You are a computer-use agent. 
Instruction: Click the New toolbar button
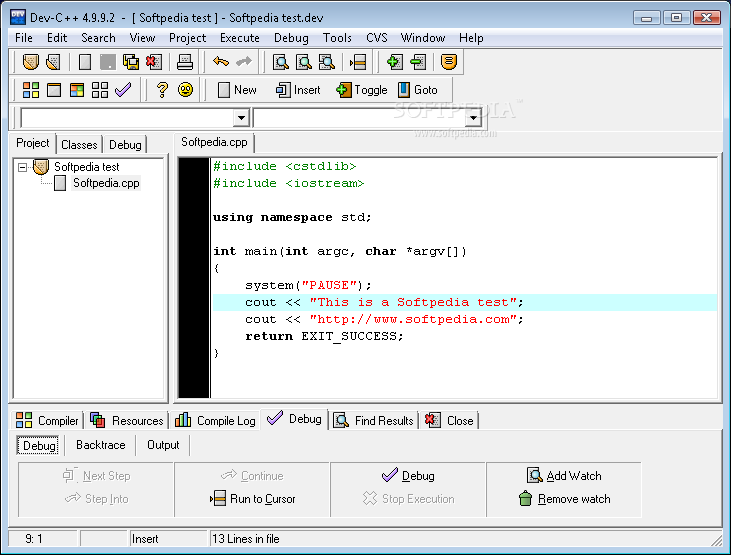[x=237, y=90]
